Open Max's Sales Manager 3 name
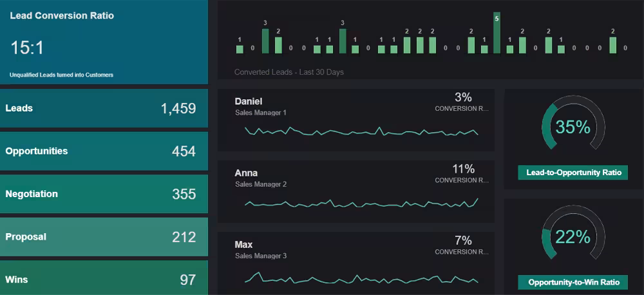 click(243, 245)
